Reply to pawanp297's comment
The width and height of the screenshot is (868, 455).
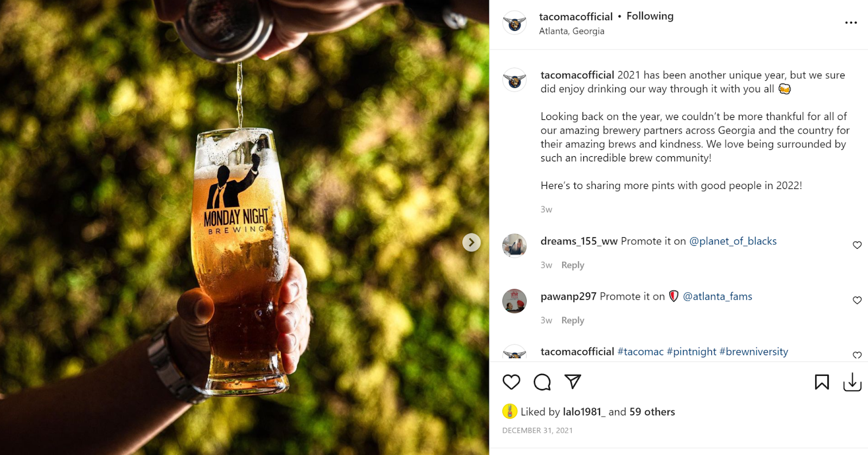pyautogui.click(x=572, y=320)
